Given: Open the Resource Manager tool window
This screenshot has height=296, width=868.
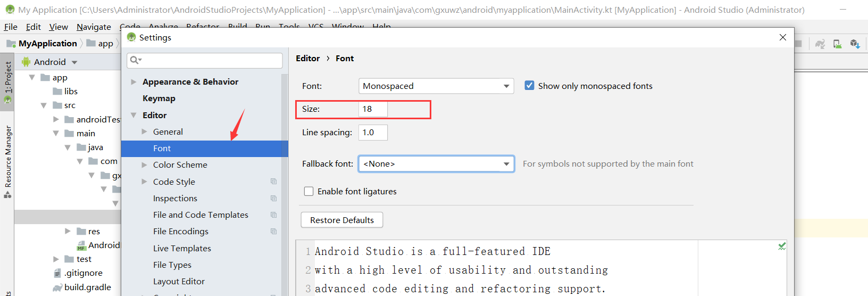Looking at the screenshot, I should pos(7,161).
